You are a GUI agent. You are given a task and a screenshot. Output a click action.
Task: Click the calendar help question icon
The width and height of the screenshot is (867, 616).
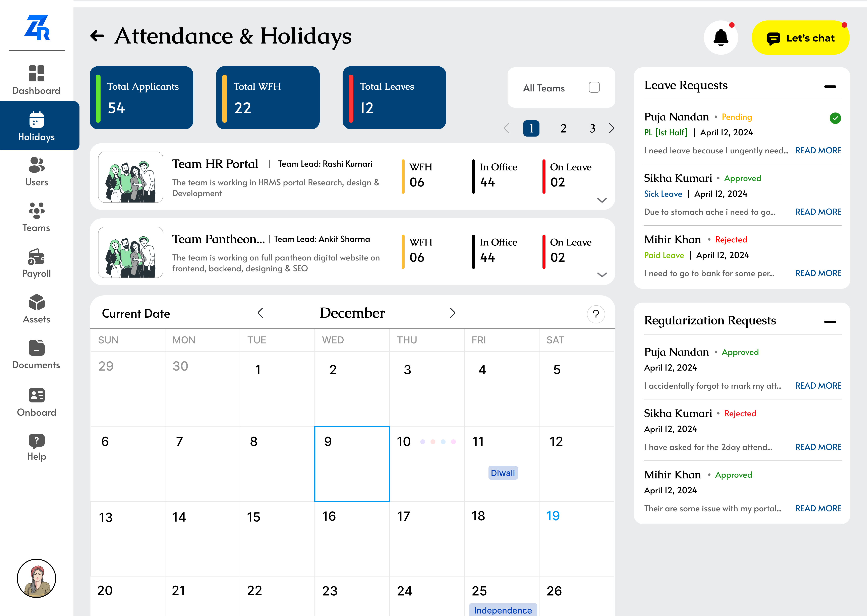596,314
